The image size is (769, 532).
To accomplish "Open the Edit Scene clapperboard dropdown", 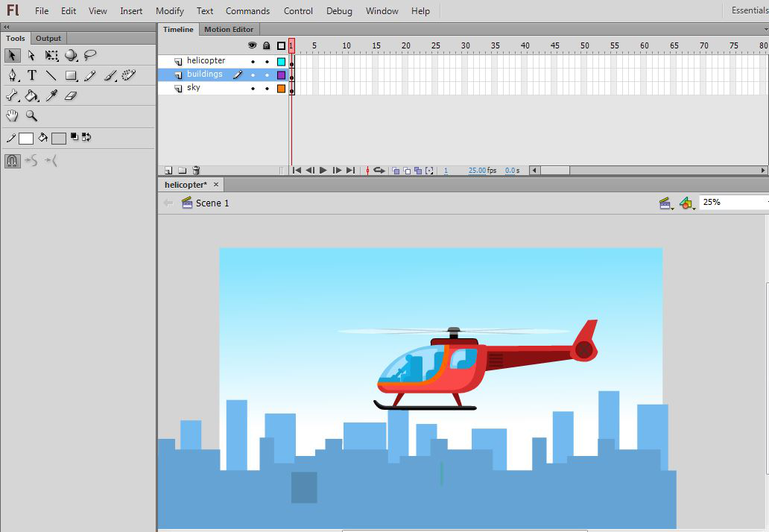I will coord(666,203).
